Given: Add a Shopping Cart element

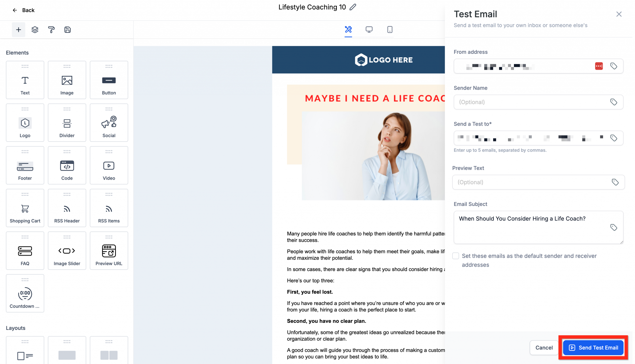Looking at the screenshot, I should (x=25, y=208).
